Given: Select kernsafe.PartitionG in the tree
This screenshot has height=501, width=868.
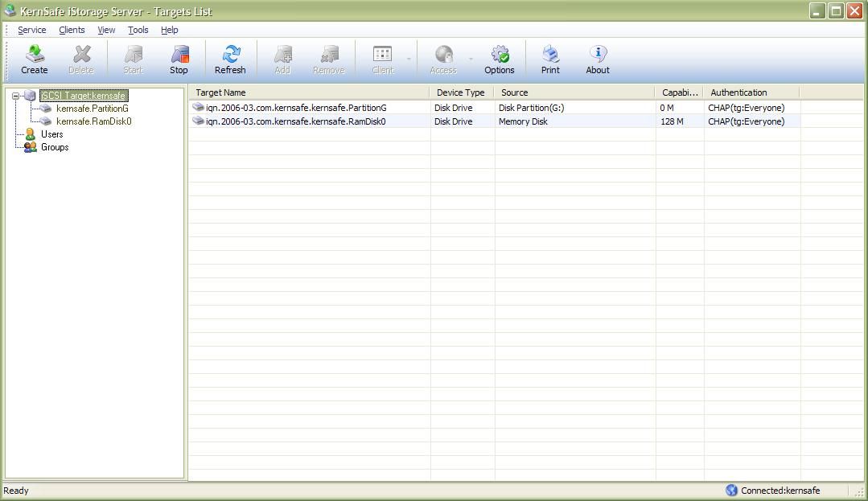Looking at the screenshot, I should (93, 109).
